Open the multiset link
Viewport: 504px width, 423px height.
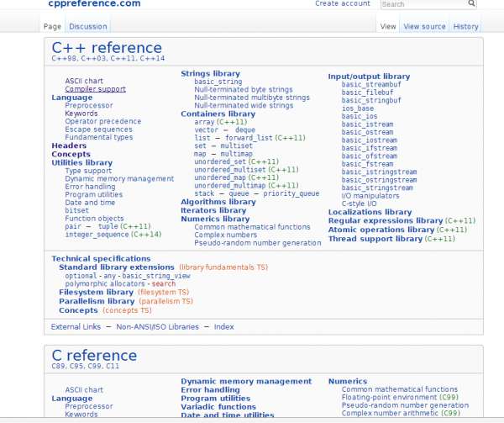coord(236,145)
